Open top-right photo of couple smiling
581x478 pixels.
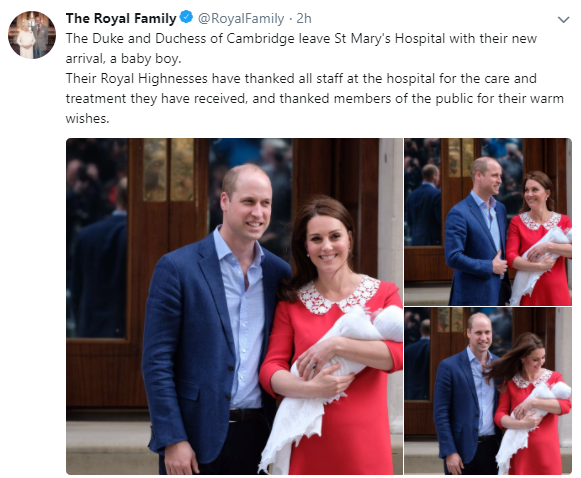tap(488, 222)
